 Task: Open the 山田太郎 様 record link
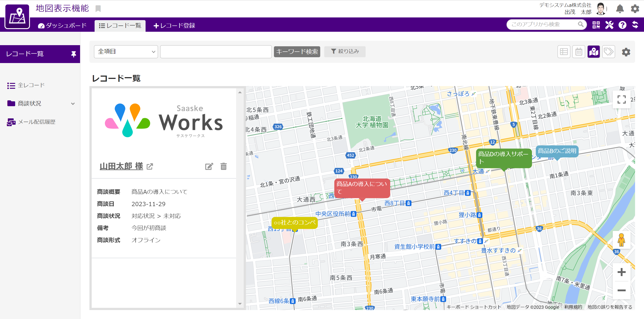tap(121, 166)
